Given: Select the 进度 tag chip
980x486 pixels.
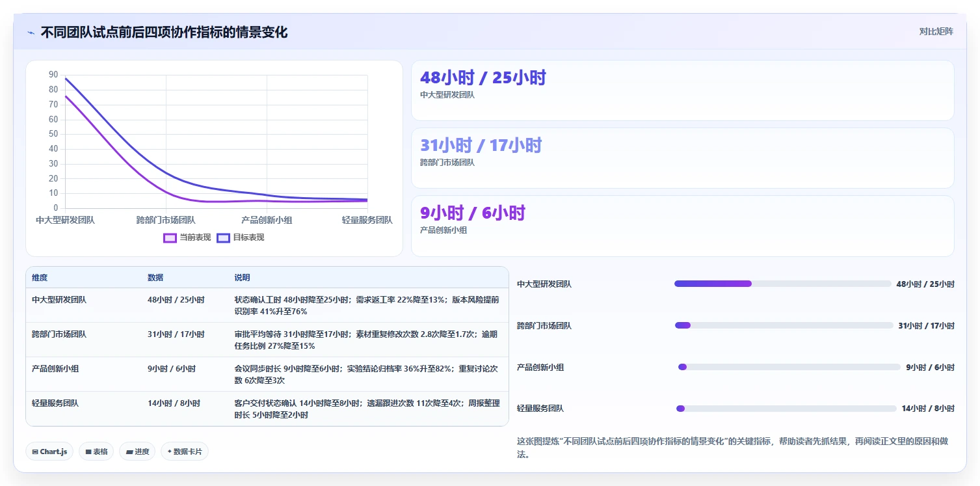Looking at the screenshot, I should [137, 452].
